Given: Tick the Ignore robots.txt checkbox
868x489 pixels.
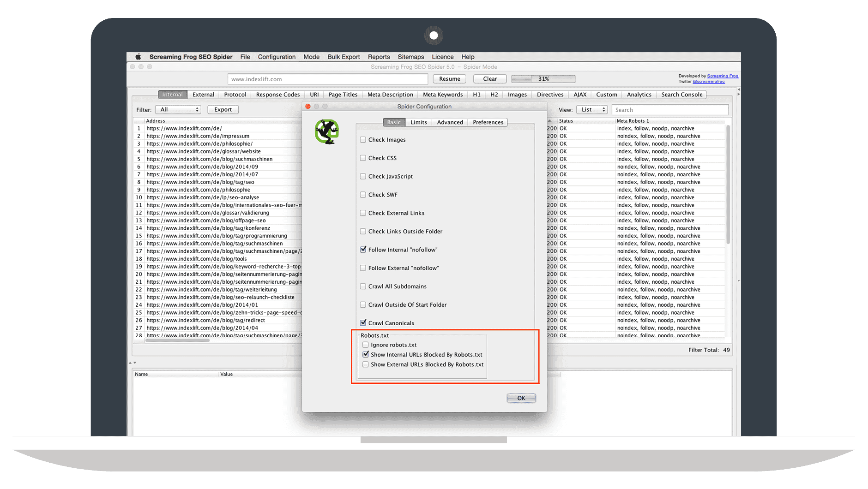Looking at the screenshot, I should point(366,345).
